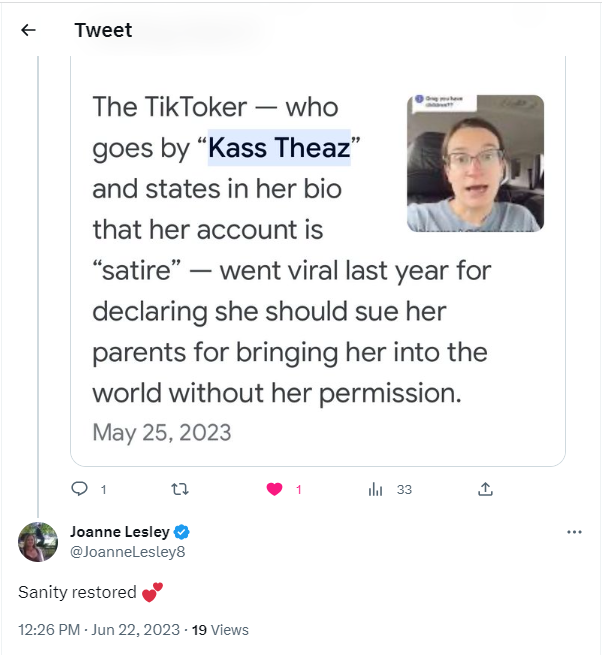Visit the @JoanneLesley8 handle
Screen dimensions: 602x655
(x=127, y=551)
